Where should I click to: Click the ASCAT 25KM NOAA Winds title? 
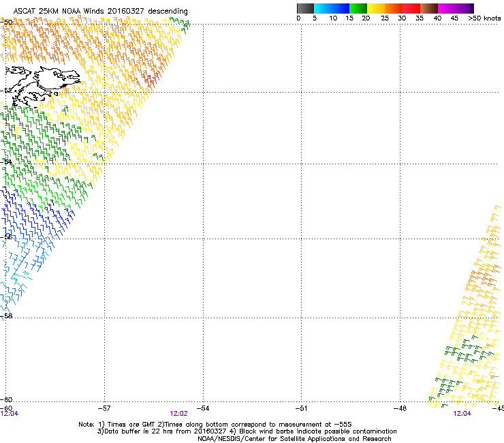pyautogui.click(x=100, y=11)
